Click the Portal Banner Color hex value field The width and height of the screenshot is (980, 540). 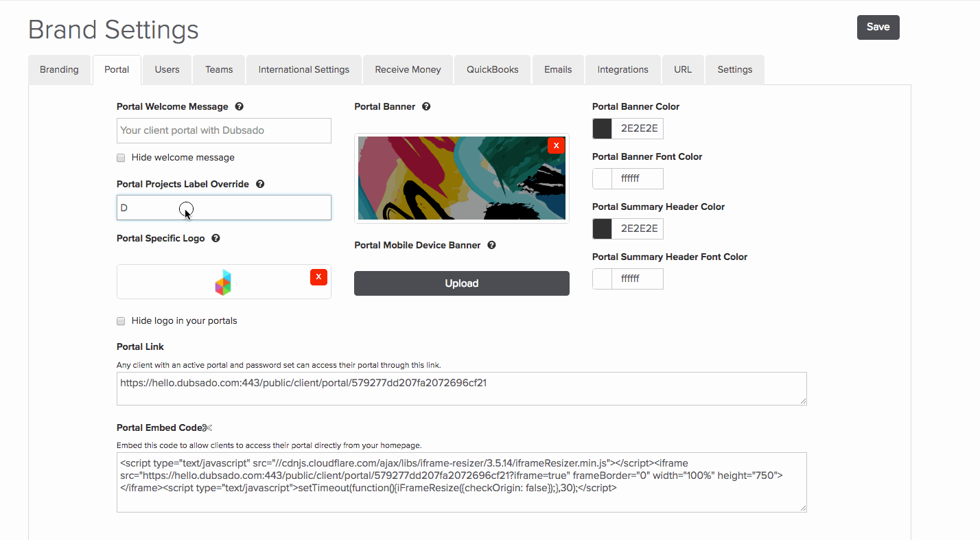638,128
